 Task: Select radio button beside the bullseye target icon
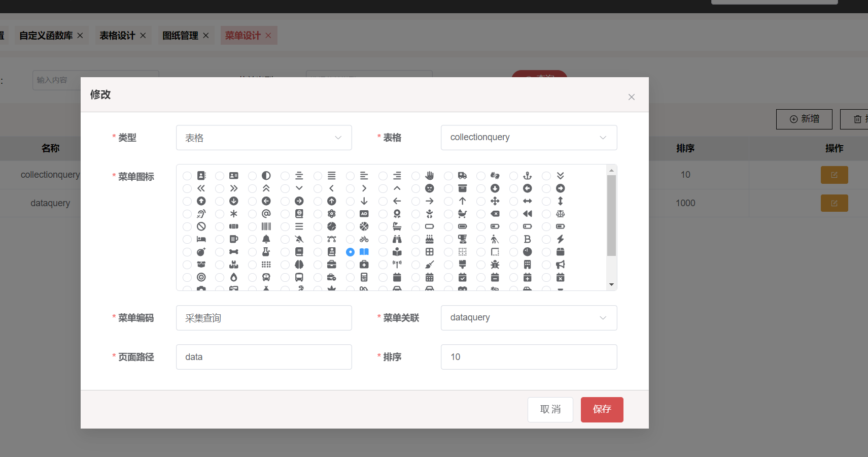point(187,277)
